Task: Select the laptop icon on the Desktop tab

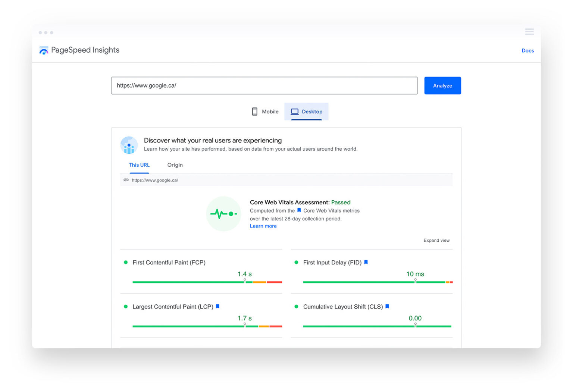Action: (295, 111)
